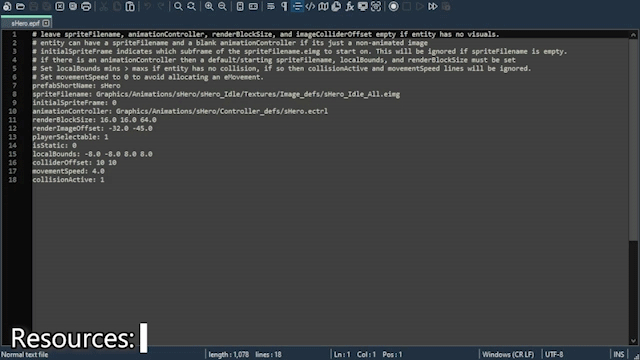Click the Folder as Workspace monitor icon
The image size is (640, 360).
[362, 6]
